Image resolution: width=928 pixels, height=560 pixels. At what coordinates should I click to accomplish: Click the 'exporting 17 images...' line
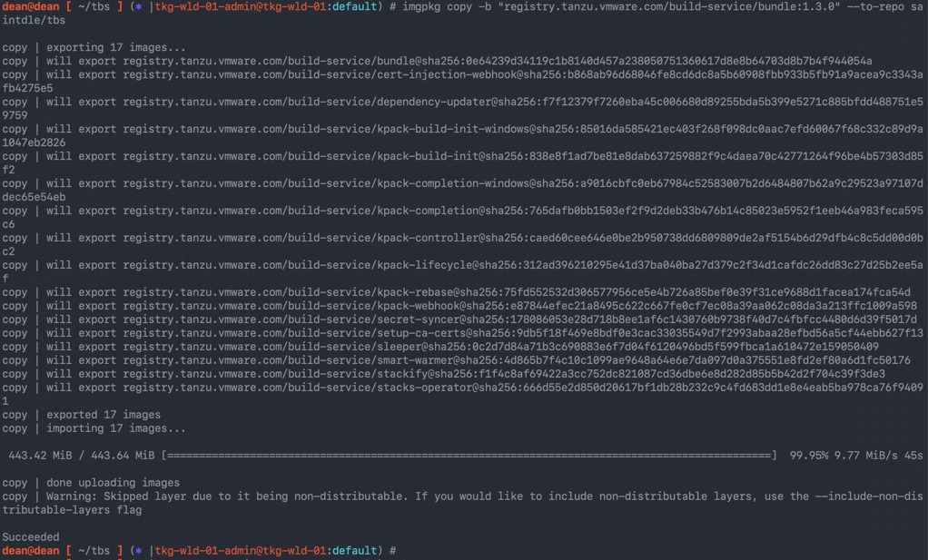coord(94,47)
